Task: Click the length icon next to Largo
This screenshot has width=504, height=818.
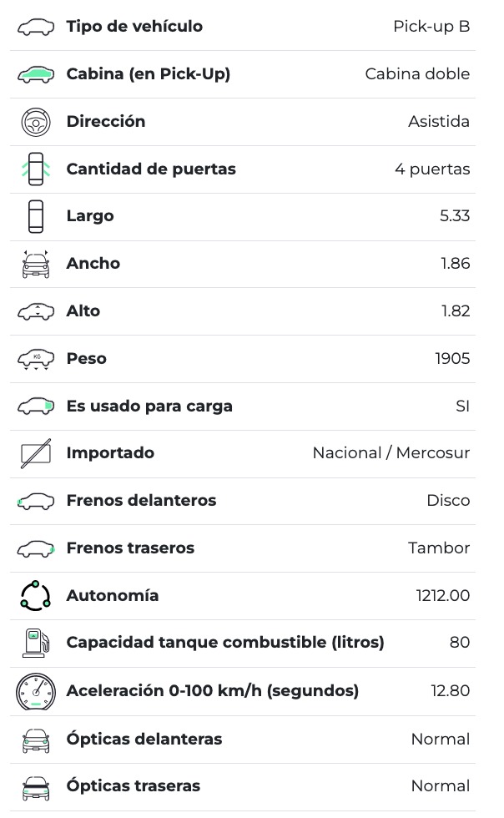Action: 36,216
